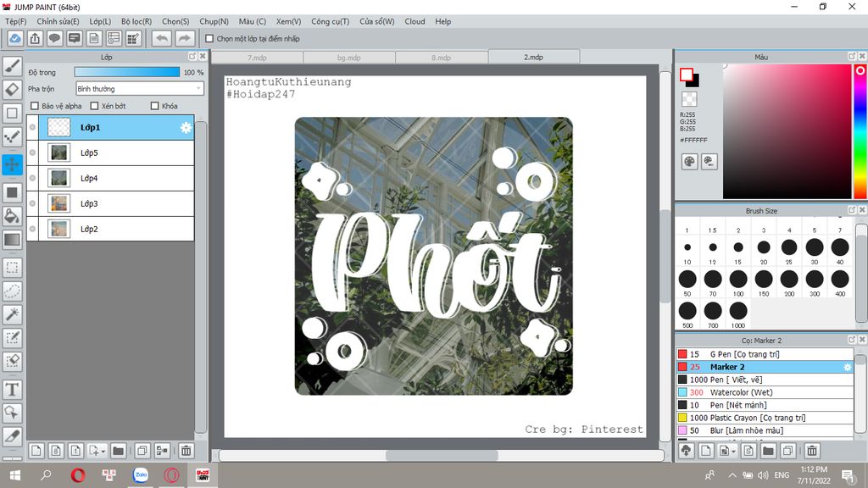Viewport: 868px width, 488px height.
Task: Switch to the 7.mdp tab
Action: click(x=258, y=57)
